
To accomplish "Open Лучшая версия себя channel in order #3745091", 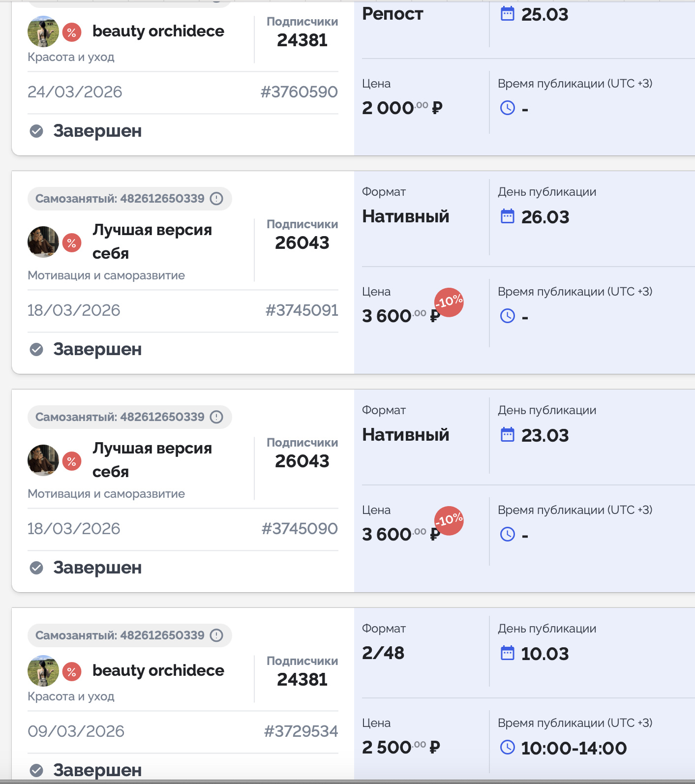I will (152, 241).
